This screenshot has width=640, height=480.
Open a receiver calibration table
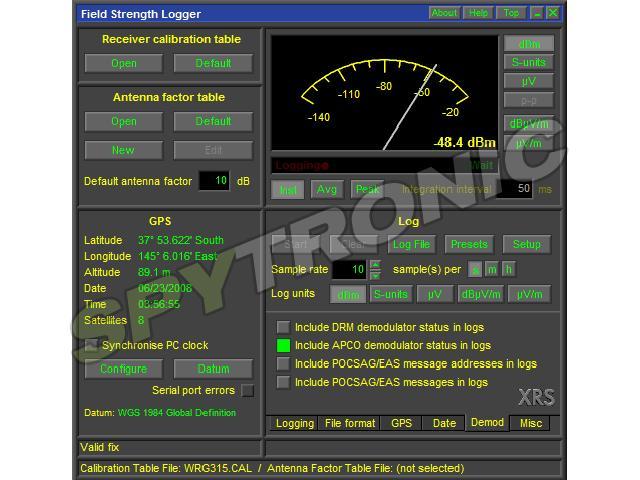pyautogui.click(x=124, y=63)
